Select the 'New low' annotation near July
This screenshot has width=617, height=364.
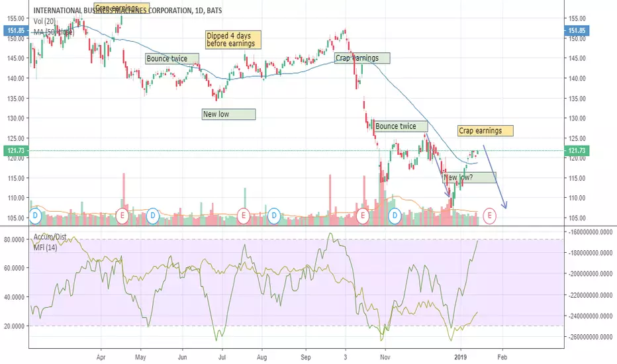[x=228, y=114]
